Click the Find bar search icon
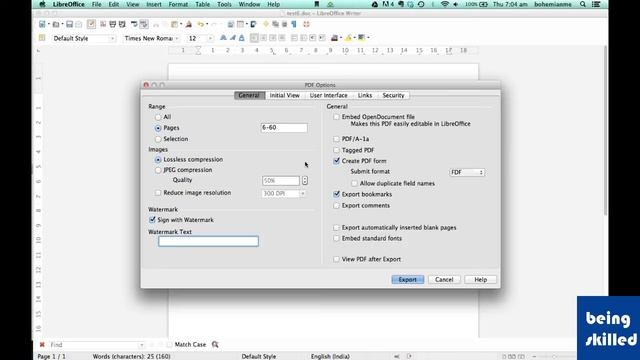Viewport: 640px width, 360px height. pos(215,344)
